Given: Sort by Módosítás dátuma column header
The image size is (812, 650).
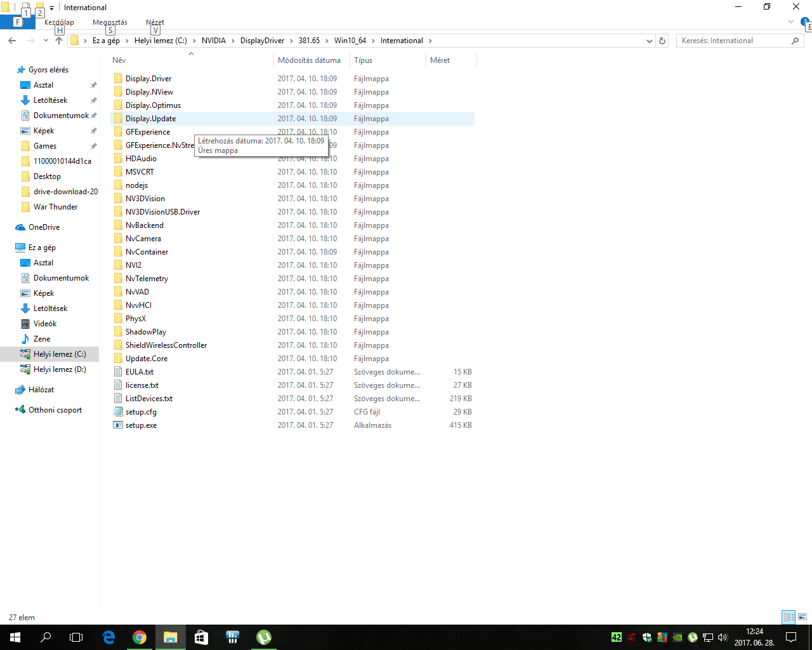Looking at the screenshot, I should pyautogui.click(x=309, y=60).
